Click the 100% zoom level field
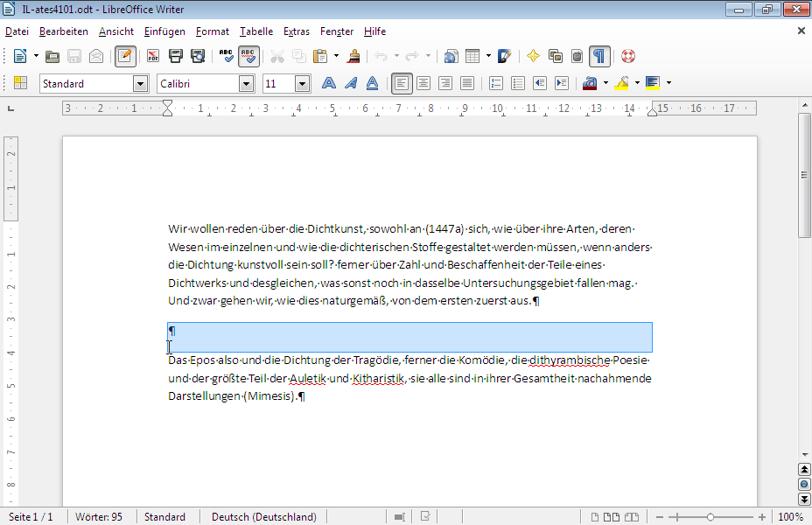Viewport: 812px width, 525px height. pos(790,517)
